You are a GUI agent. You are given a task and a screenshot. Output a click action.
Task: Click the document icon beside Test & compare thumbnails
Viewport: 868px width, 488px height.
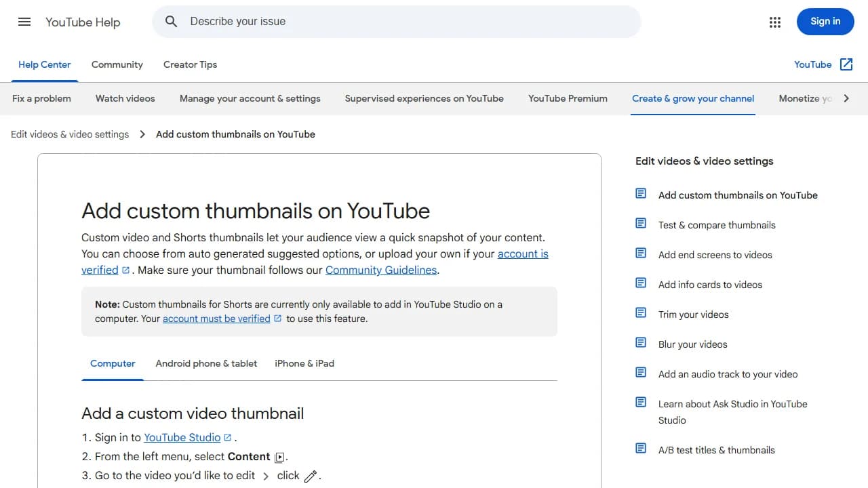641,224
